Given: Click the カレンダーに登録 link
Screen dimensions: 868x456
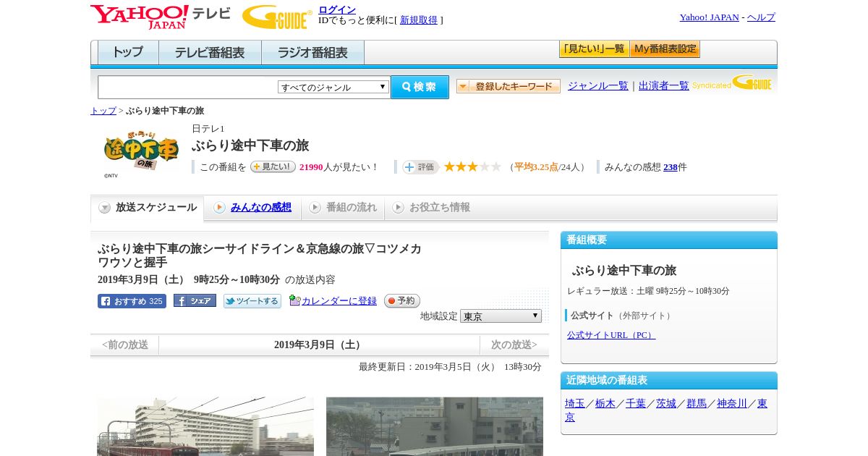Looking at the screenshot, I should (339, 301).
